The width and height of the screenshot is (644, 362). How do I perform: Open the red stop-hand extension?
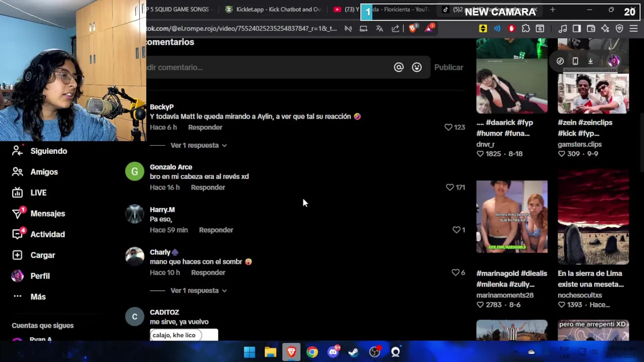[512, 29]
